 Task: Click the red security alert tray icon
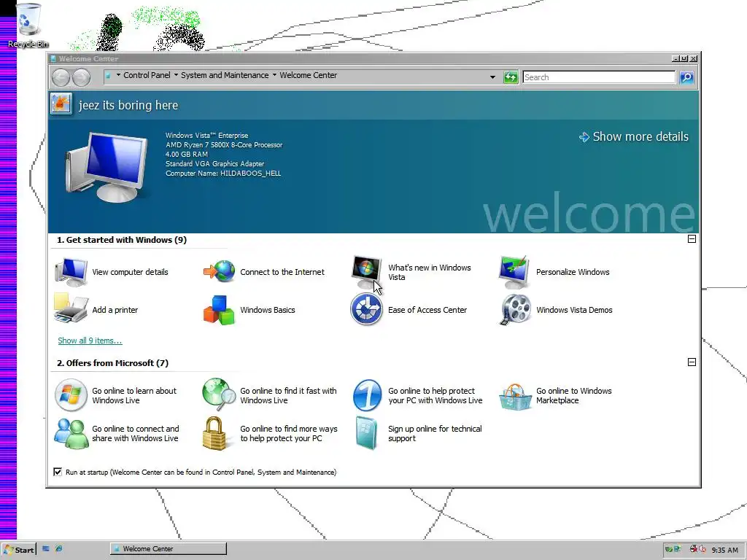[x=694, y=549]
